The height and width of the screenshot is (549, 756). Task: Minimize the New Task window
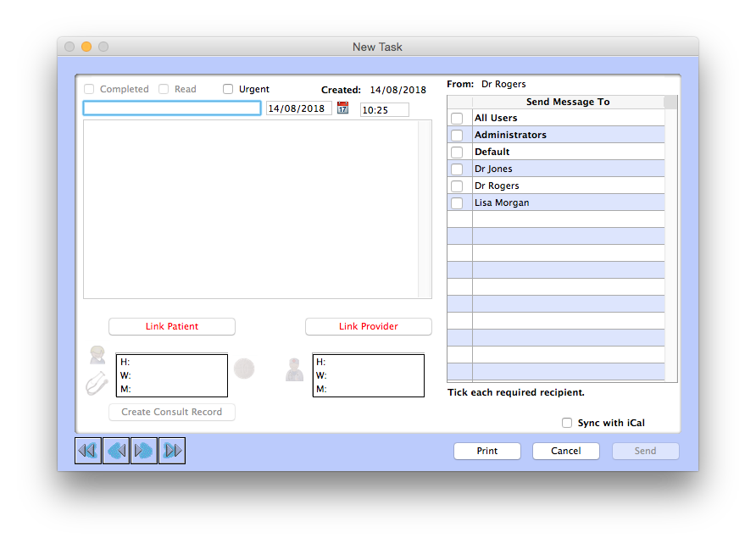86,47
